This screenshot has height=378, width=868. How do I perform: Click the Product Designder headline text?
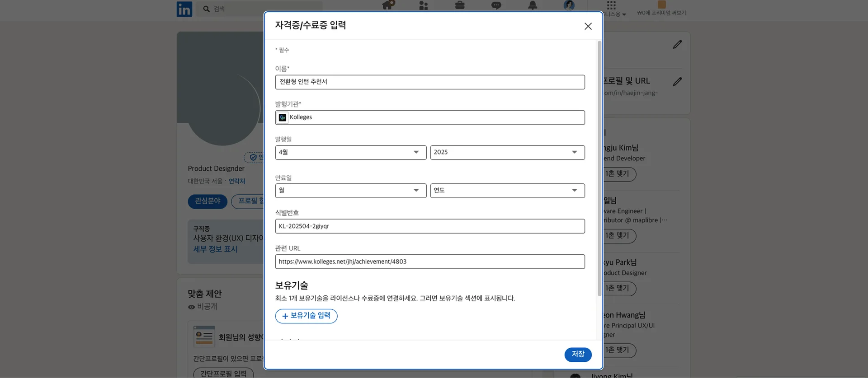tap(216, 168)
